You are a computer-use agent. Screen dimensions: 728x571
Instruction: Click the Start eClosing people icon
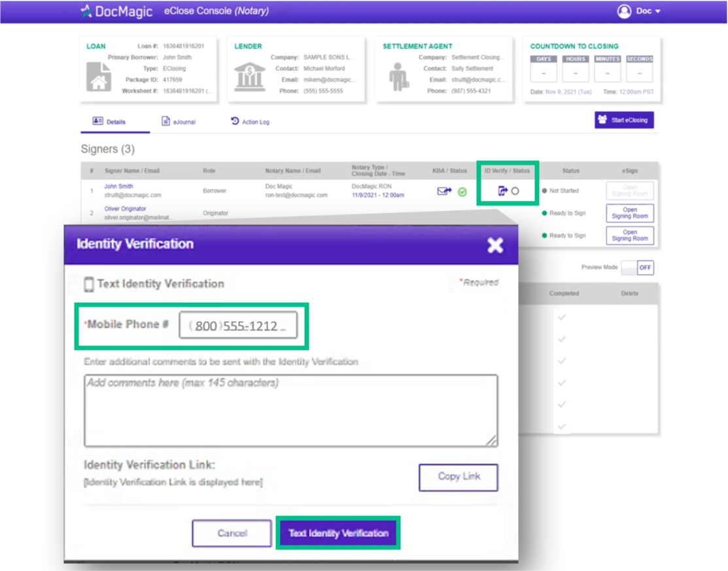point(602,119)
